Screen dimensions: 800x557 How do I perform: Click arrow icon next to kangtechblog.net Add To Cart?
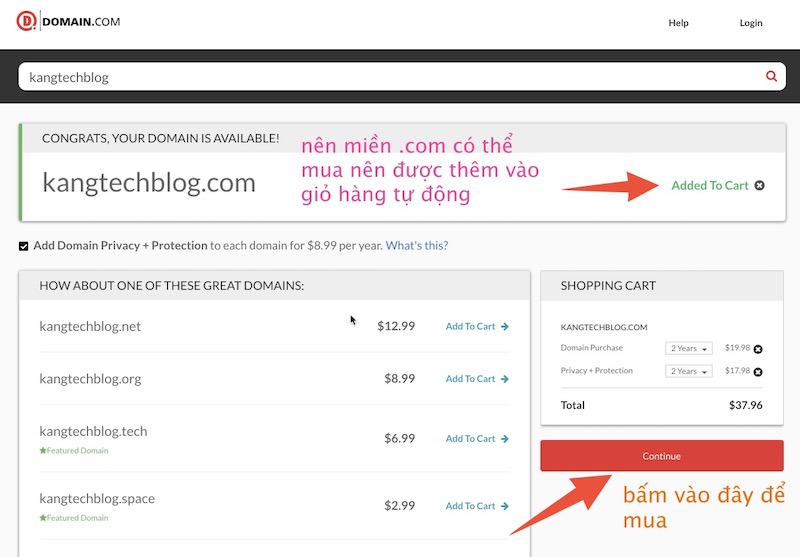(x=505, y=326)
